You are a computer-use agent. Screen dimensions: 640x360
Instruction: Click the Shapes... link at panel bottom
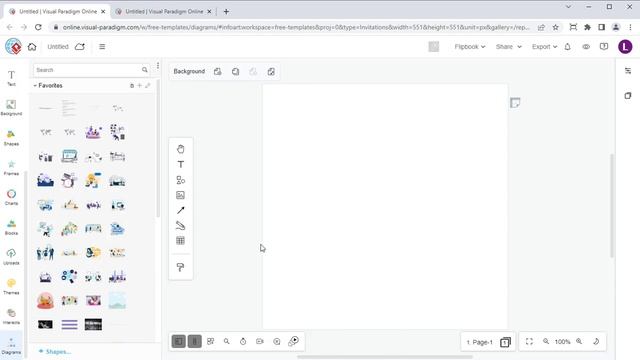coord(55,351)
